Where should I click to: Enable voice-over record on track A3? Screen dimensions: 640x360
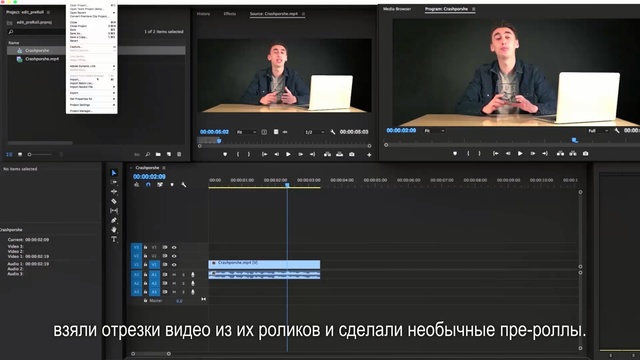coord(193,292)
